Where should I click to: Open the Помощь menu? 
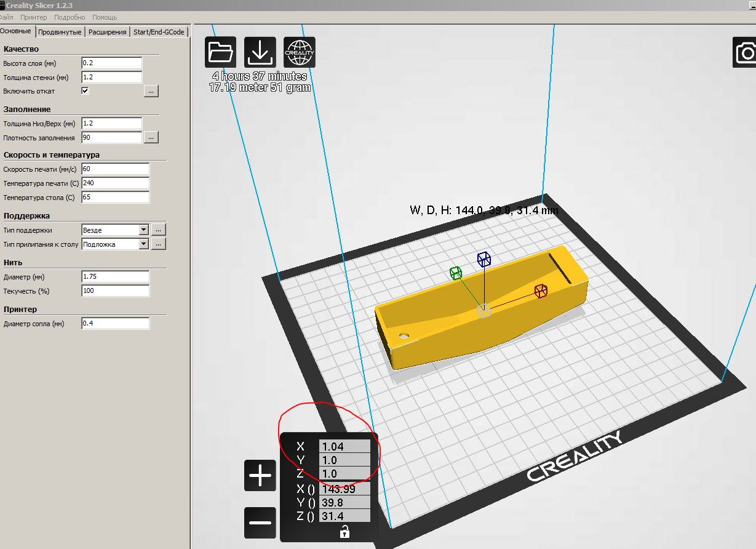(x=105, y=17)
